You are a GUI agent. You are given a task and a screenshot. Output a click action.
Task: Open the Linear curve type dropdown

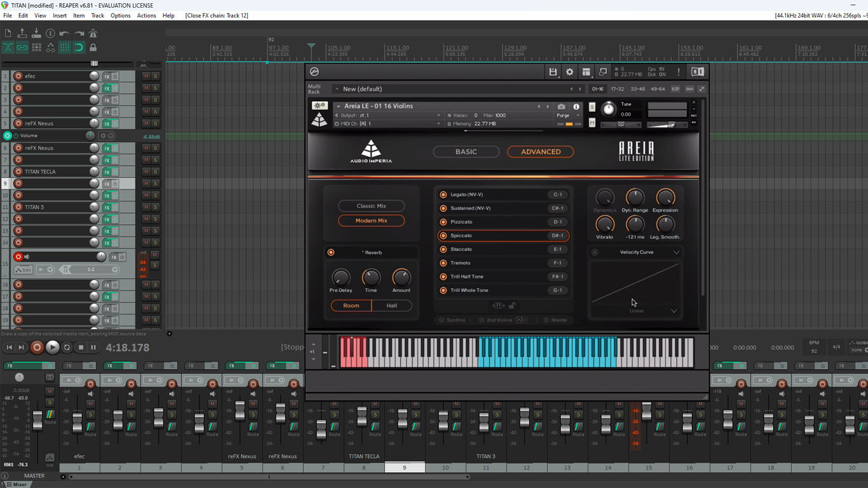pyautogui.click(x=674, y=311)
